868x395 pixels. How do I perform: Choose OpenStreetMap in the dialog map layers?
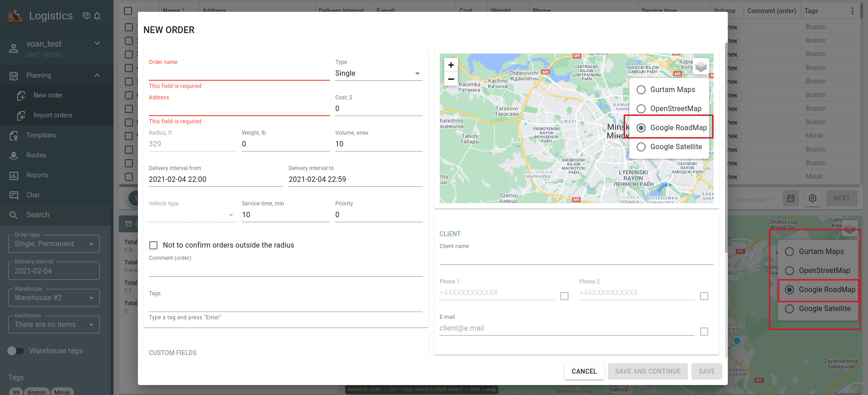point(641,109)
